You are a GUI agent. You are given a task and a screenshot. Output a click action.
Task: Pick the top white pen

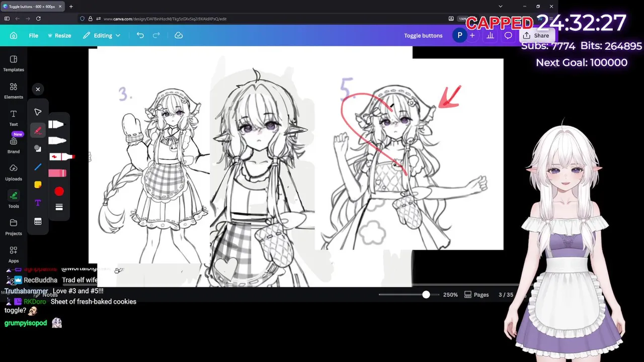(57, 124)
